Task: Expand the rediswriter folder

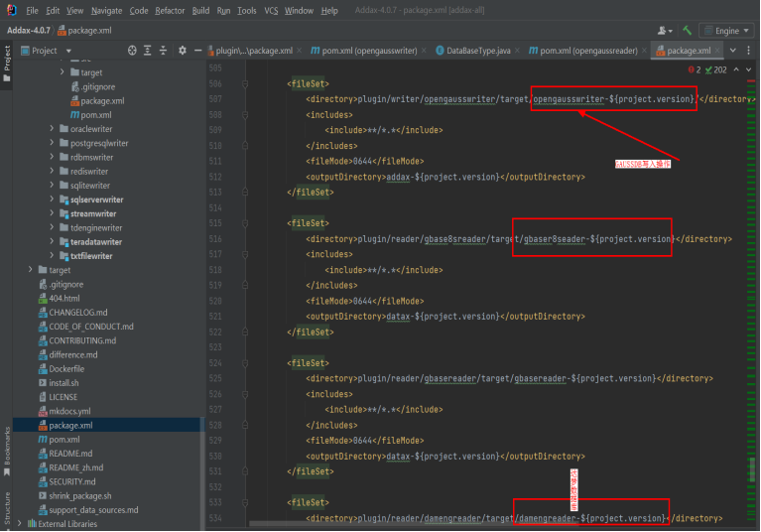Action: click(52, 171)
